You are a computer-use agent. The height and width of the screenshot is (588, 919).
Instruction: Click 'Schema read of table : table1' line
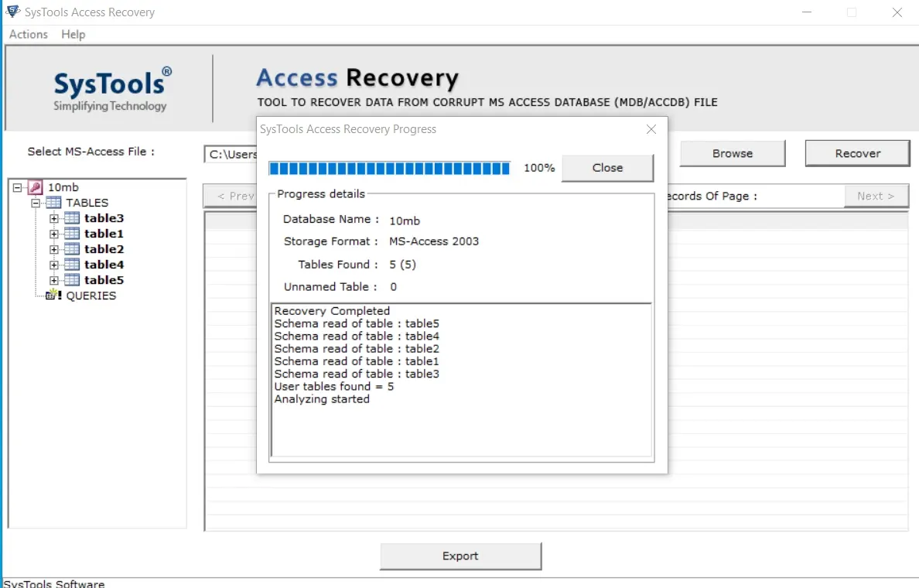357,361
